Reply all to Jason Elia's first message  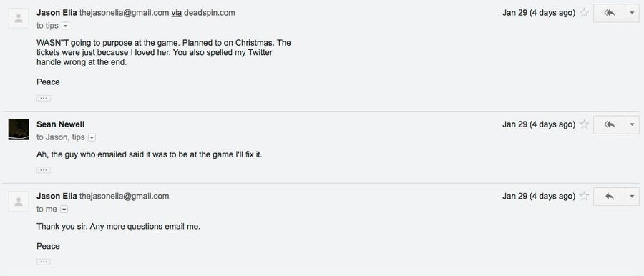(x=609, y=13)
